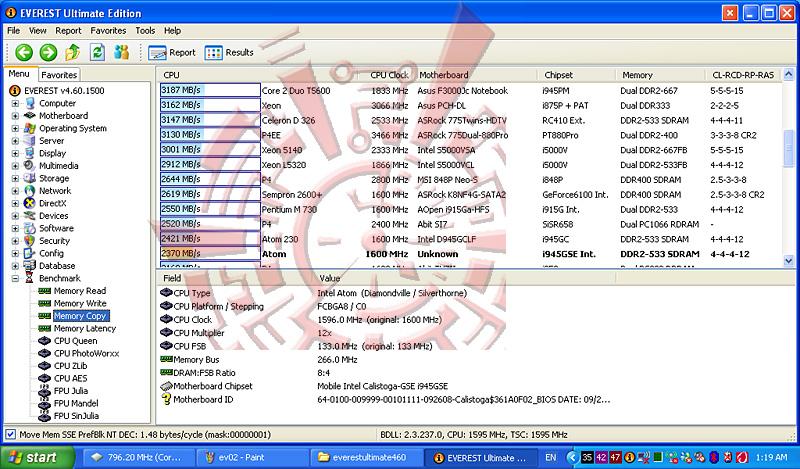Expand the Motherboard tree node
The width and height of the screenshot is (800, 469).
pyautogui.click(x=15, y=116)
